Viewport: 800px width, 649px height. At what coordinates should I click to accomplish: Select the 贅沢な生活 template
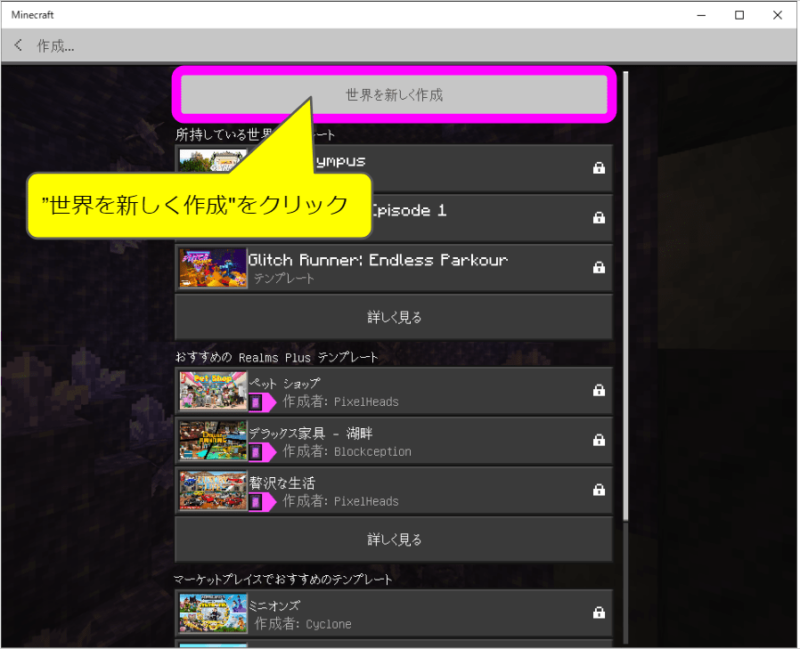point(393,490)
